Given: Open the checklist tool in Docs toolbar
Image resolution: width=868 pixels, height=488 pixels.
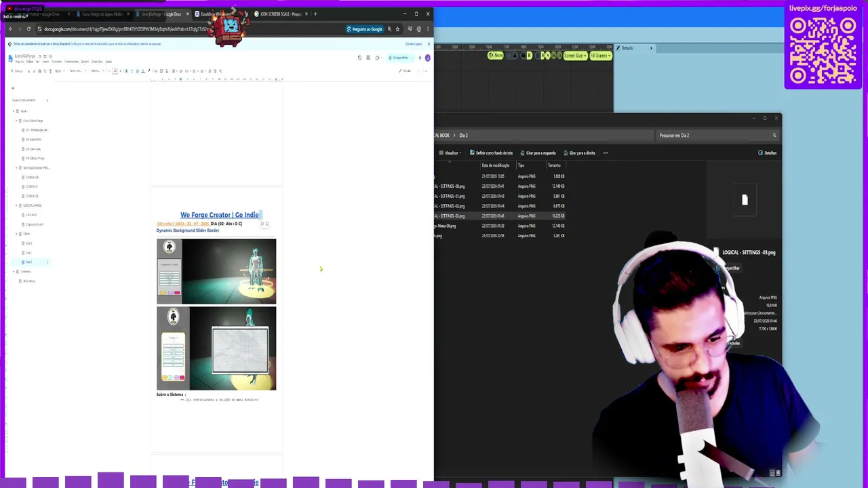Looking at the screenshot, I should pos(186,71).
